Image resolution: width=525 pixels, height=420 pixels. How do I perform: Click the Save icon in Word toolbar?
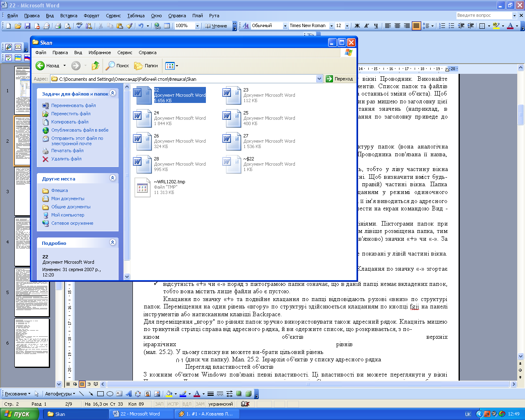coord(27,26)
